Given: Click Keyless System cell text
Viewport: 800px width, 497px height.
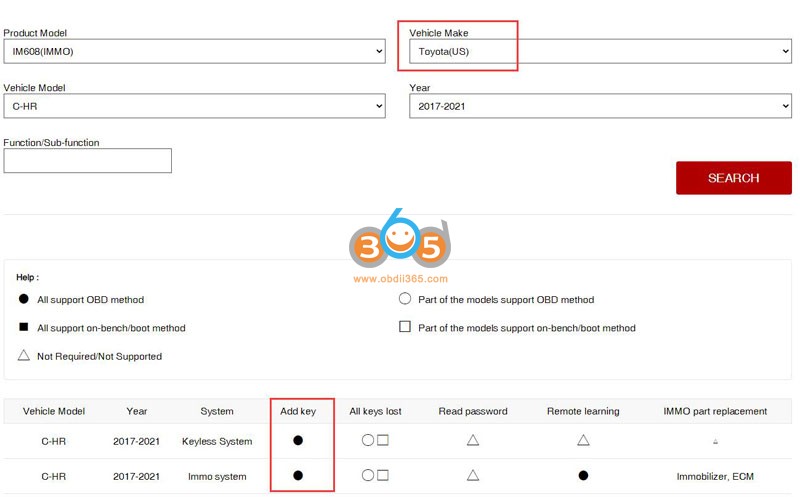Looking at the screenshot, I should [x=217, y=441].
